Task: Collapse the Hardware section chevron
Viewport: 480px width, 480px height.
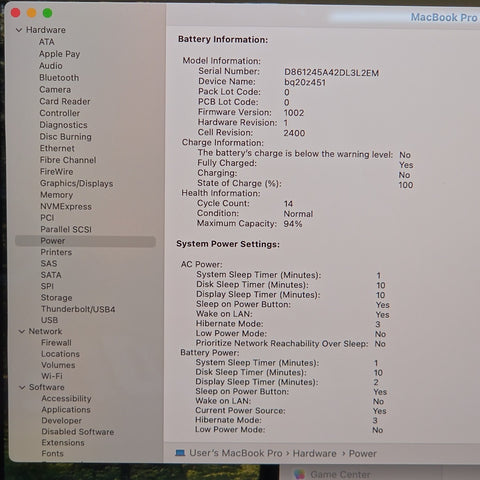Action: (19, 30)
